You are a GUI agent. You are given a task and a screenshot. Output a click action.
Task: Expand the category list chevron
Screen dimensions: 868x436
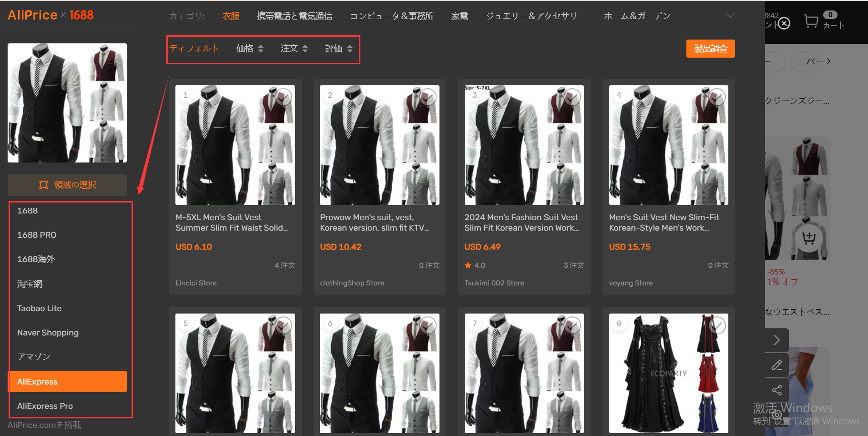pos(730,16)
